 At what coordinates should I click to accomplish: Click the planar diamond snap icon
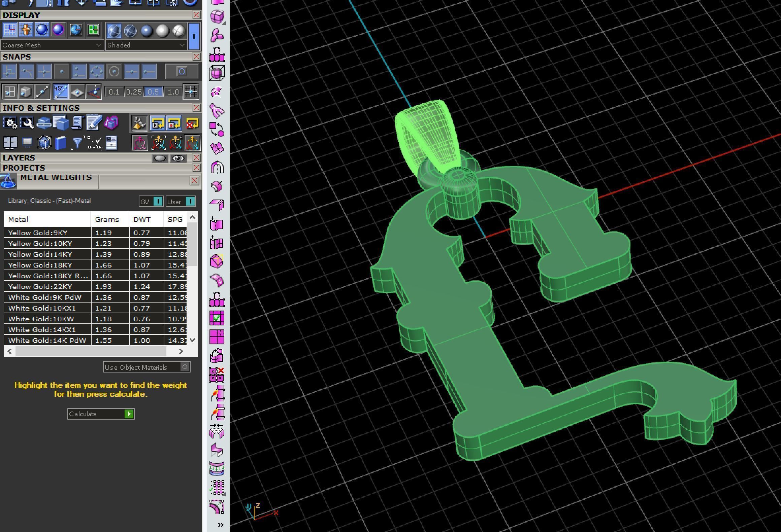[77, 92]
